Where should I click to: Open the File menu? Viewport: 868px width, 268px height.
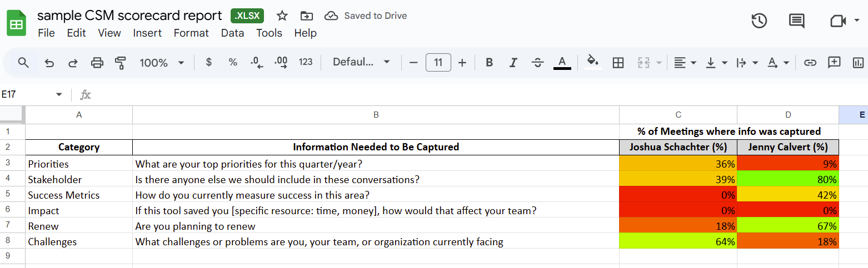(x=46, y=33)
